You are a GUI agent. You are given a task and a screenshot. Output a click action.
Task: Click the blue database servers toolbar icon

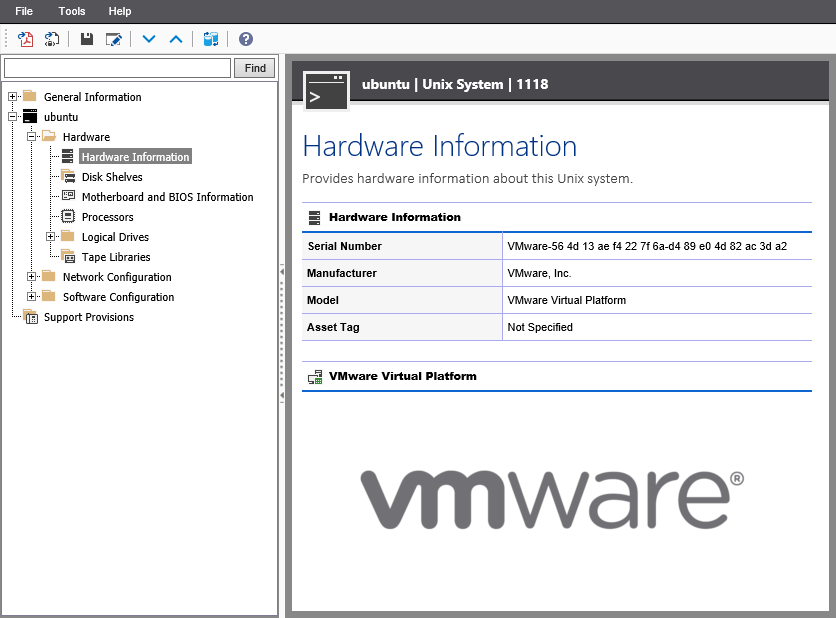(x=211, y=39)
